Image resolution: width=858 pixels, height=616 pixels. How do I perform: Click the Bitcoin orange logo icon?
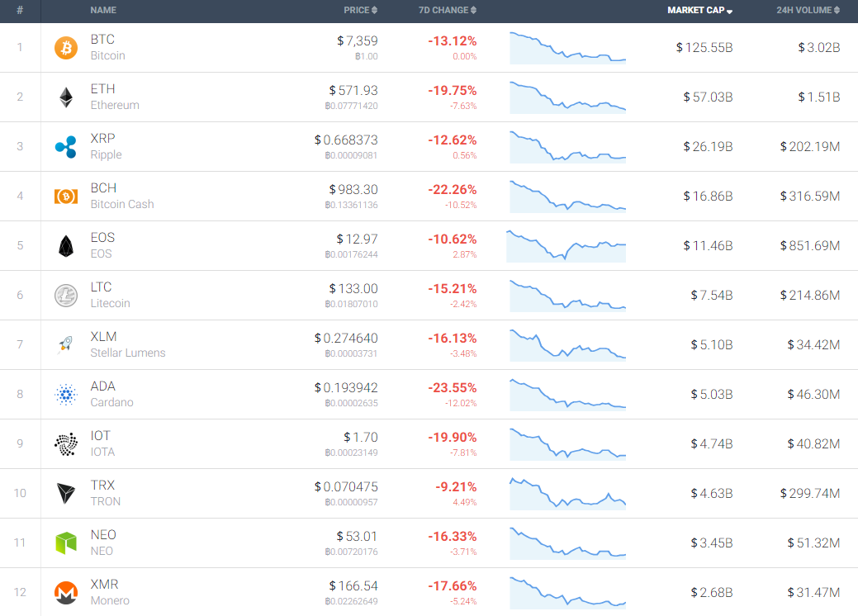point(66,48)
